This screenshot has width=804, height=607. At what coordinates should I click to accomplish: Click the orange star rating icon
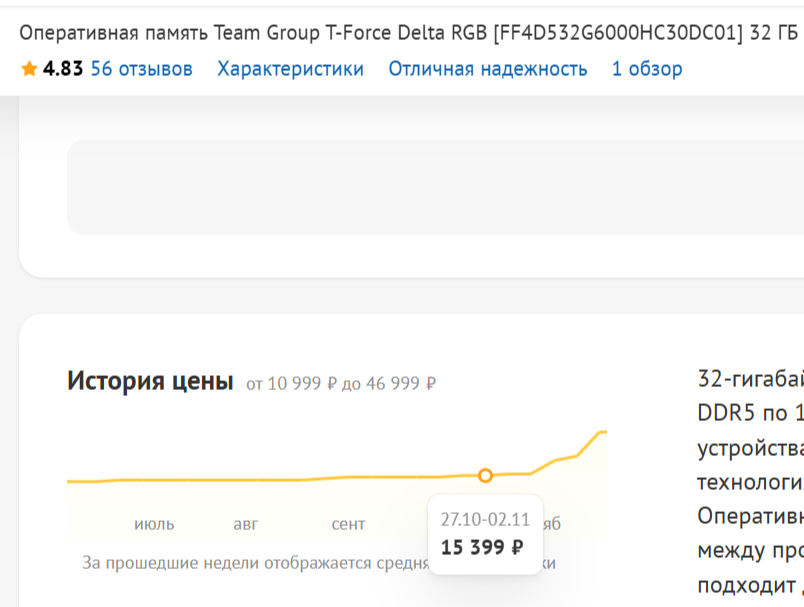tap(29, 68)
